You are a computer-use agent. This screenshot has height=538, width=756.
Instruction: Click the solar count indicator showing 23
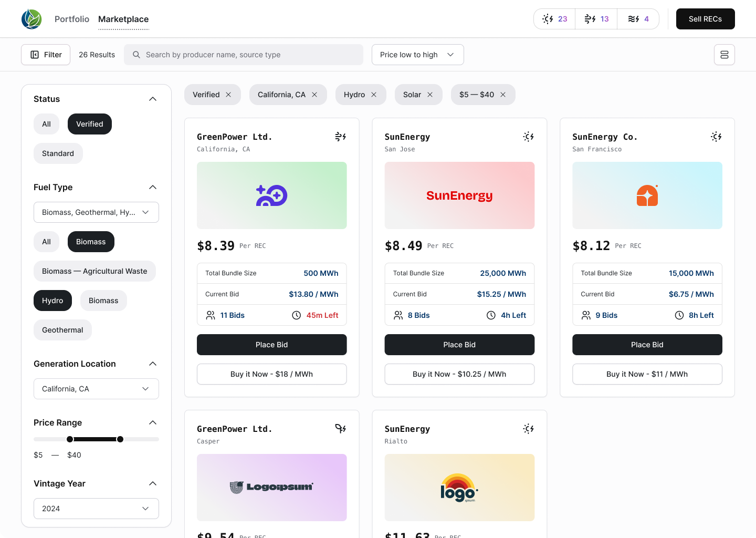(554, 19)
